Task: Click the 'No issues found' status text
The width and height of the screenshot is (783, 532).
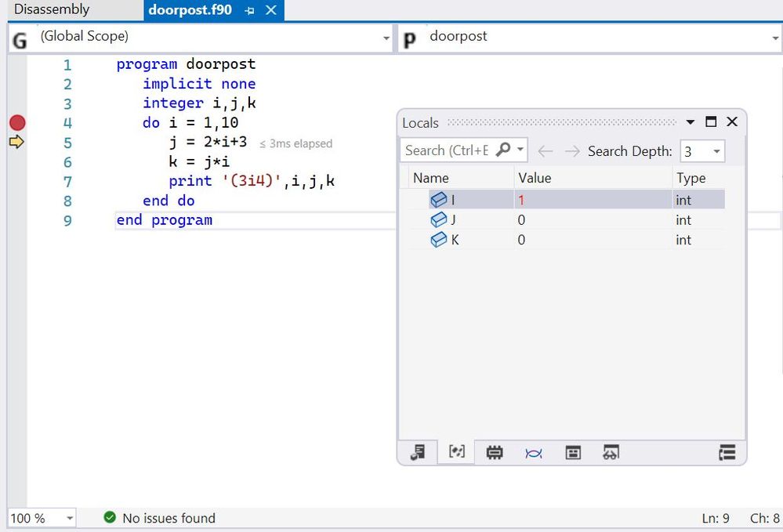Action: (x=169, y=518)
